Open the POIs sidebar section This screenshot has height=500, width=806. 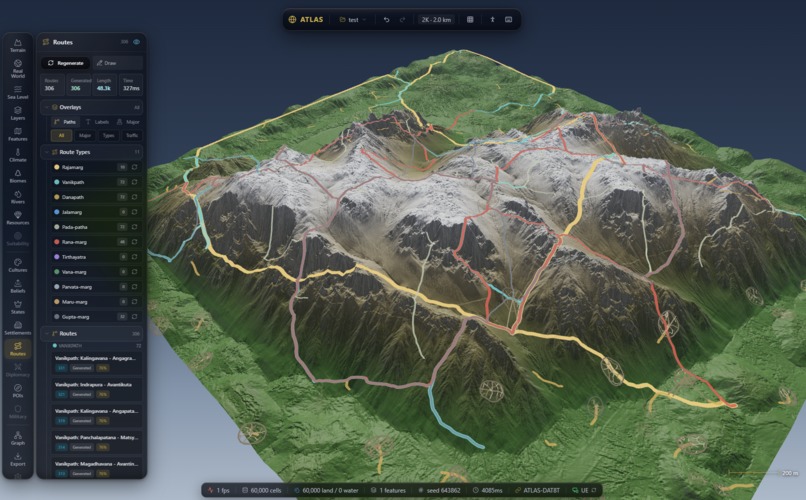point(17,391)
